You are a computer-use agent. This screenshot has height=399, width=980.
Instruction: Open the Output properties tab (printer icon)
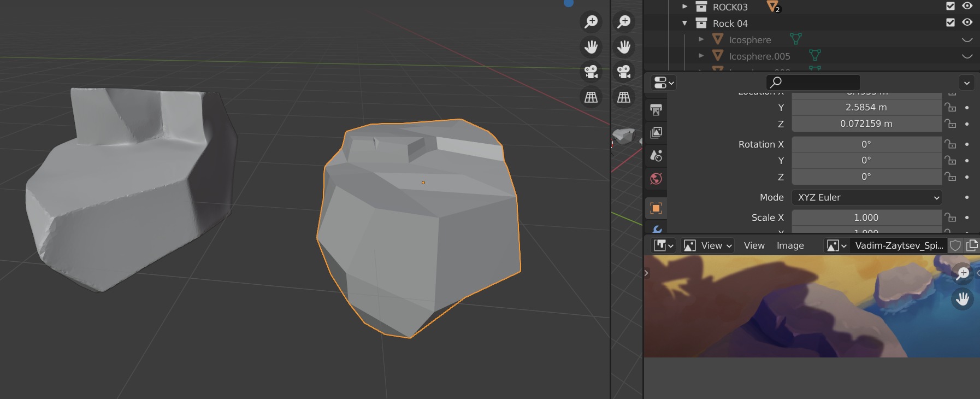656,110
